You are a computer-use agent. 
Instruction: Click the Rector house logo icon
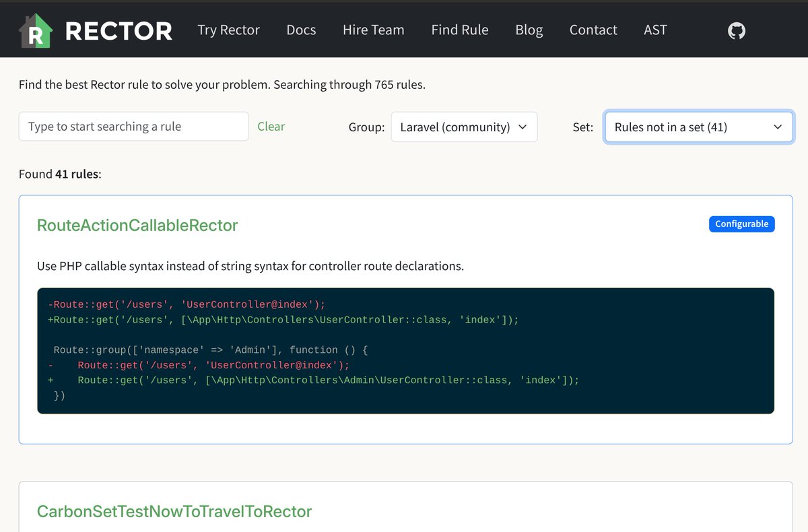(36, 31)
